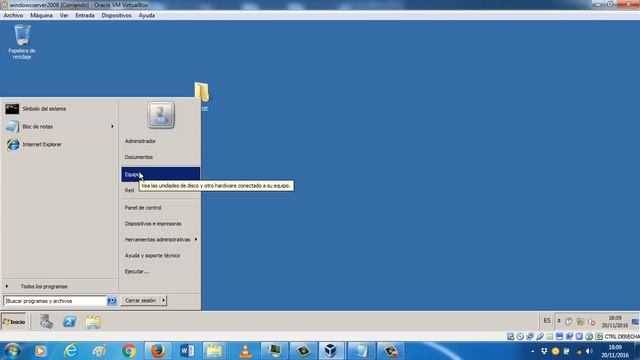Open the Administrador folder link
This screenshot has width=640, height=360.
(x=140, y=141)
